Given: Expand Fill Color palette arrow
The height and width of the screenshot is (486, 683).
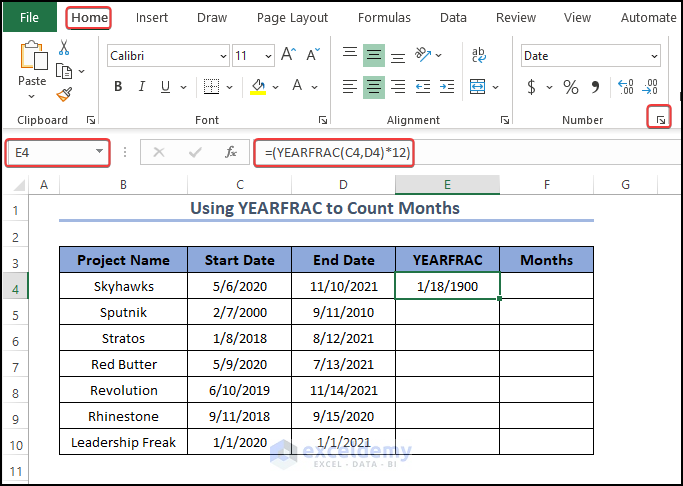Looking at the screenshot, I should 275,87.
